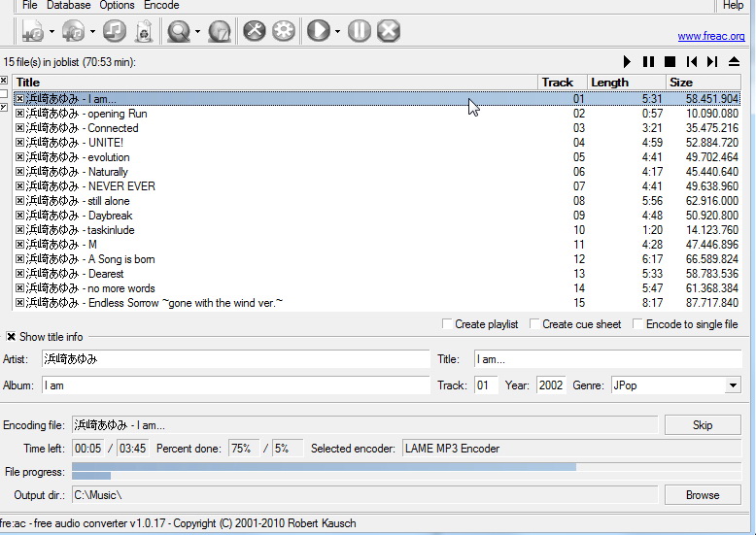Toggle the Show title info checkbox
Image resolution: width=756 pixels, height=535 pixels.
click(x=11, y=336)
